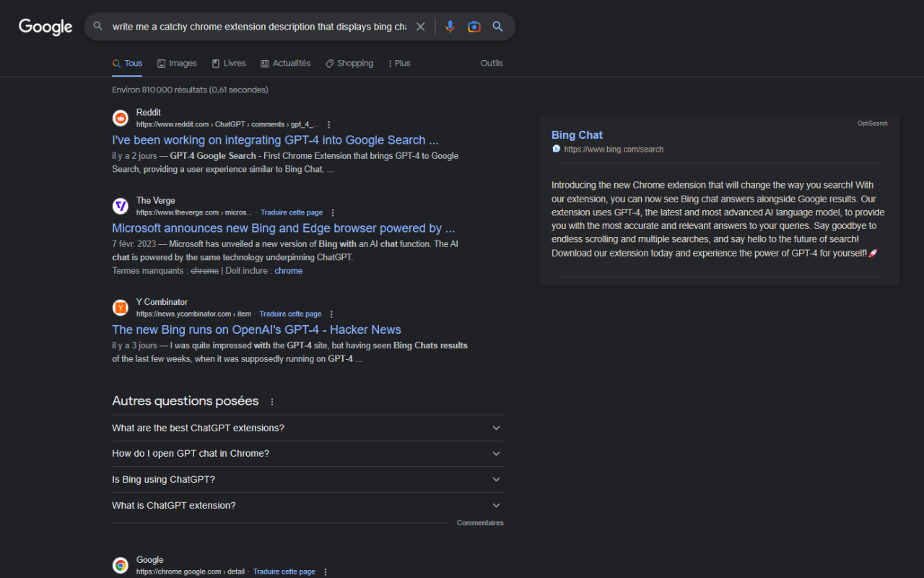This screenshot has height=578, width=924.
Task: Clear the search box with X
Action: tap(420, 27)
